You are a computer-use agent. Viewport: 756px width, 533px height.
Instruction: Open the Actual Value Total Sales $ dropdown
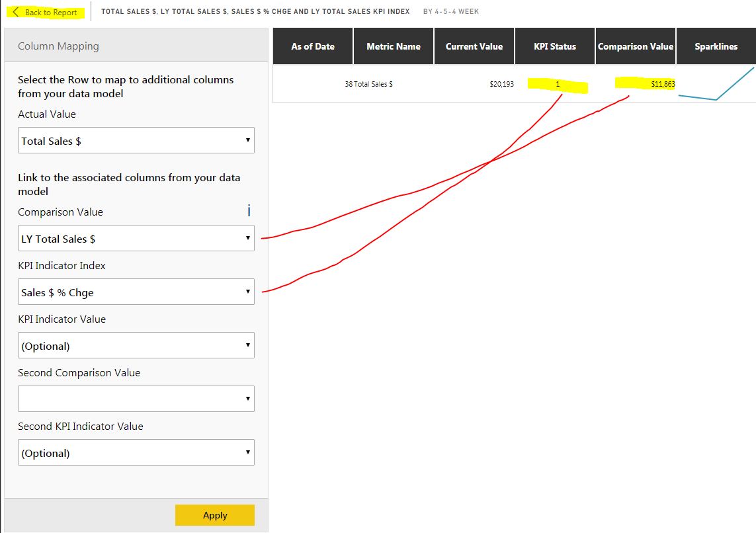pyautogui.click(x=136, y=140)
